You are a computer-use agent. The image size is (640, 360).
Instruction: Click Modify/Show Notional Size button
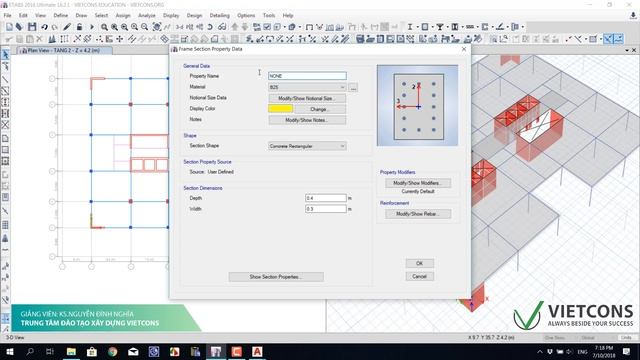coord(307,98)
